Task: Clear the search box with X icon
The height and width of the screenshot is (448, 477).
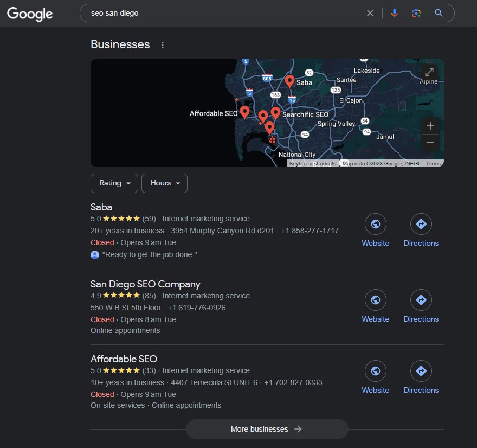Action: (x=370, y=13)
